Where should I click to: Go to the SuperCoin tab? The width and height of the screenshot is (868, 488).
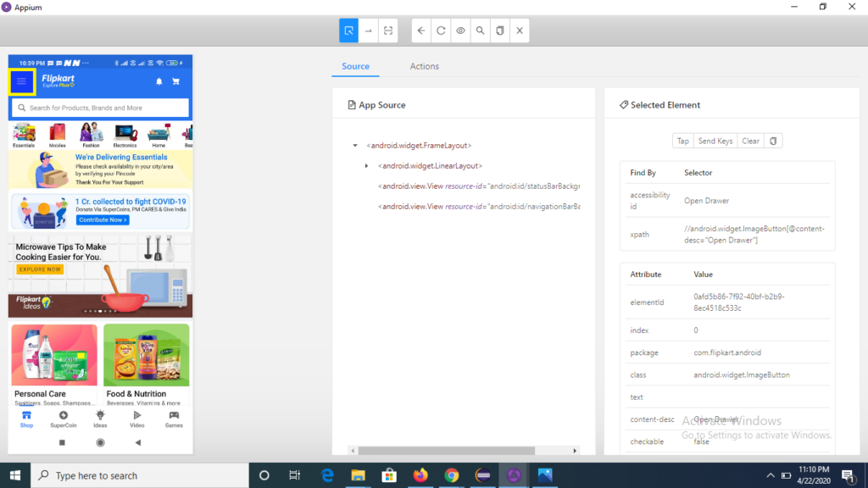pyautogui.click(x=64, y=419)
